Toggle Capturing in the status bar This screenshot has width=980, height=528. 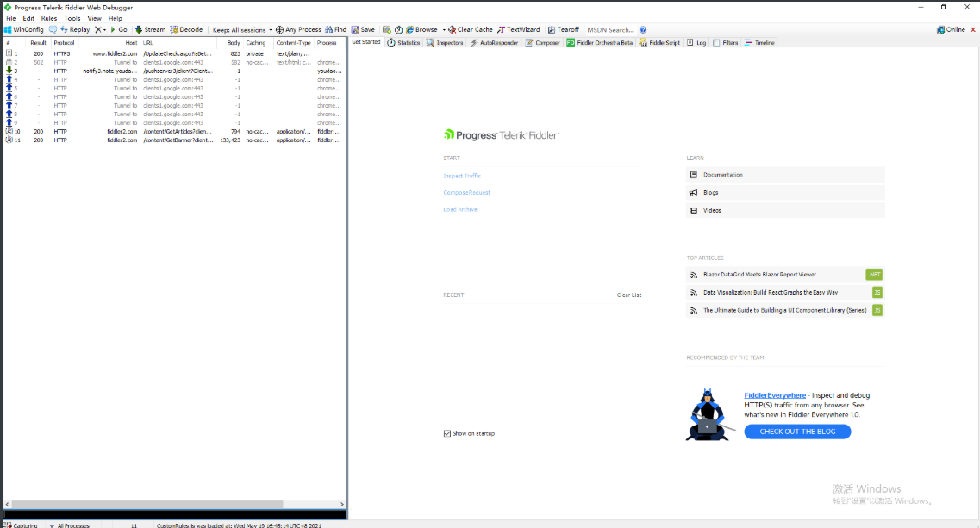pyautogui.click(x=22, y=525)
